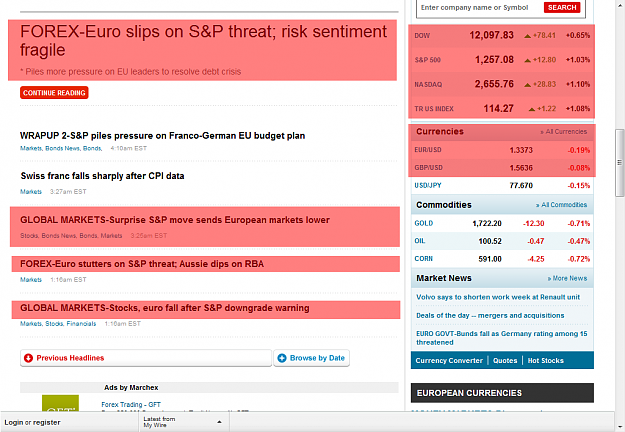Click the blue plus icon on Browse by Date
625x432 pixels.
click(x=282, y=358)
